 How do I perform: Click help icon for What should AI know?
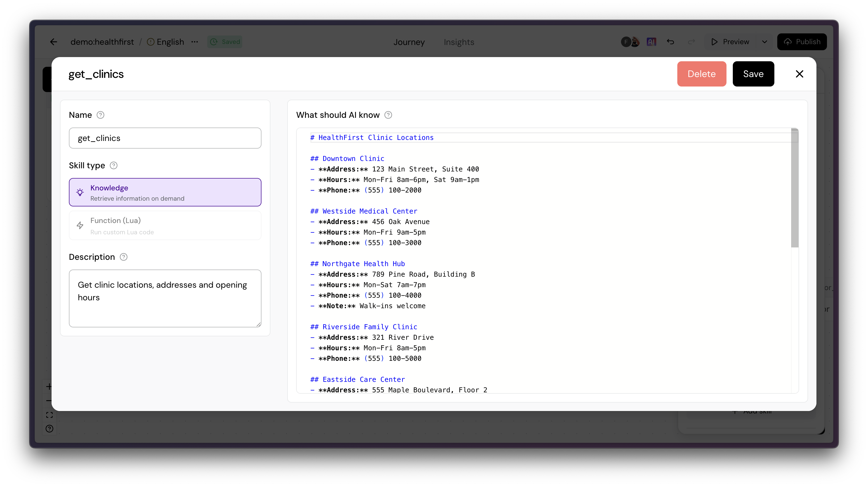[x=388, y=115]
